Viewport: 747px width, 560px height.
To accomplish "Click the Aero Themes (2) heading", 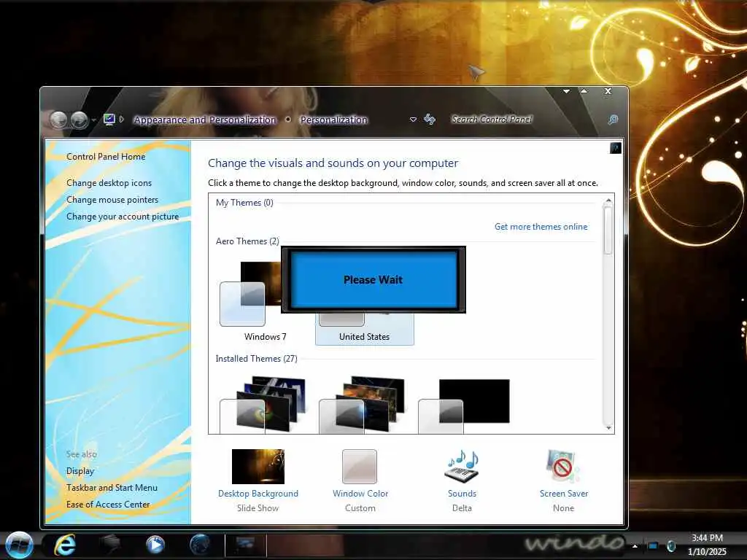I will pyautogui.click(x=247, y=241).
